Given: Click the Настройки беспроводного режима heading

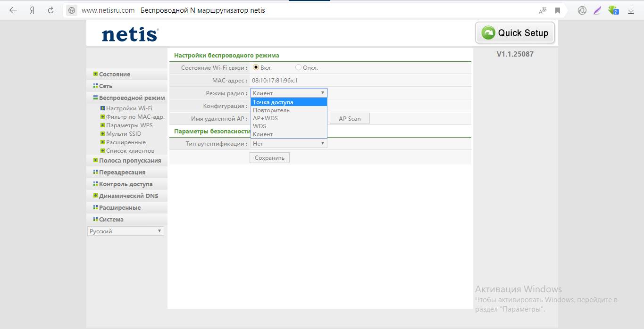Looking at the screenshot, I should (227, 55).
